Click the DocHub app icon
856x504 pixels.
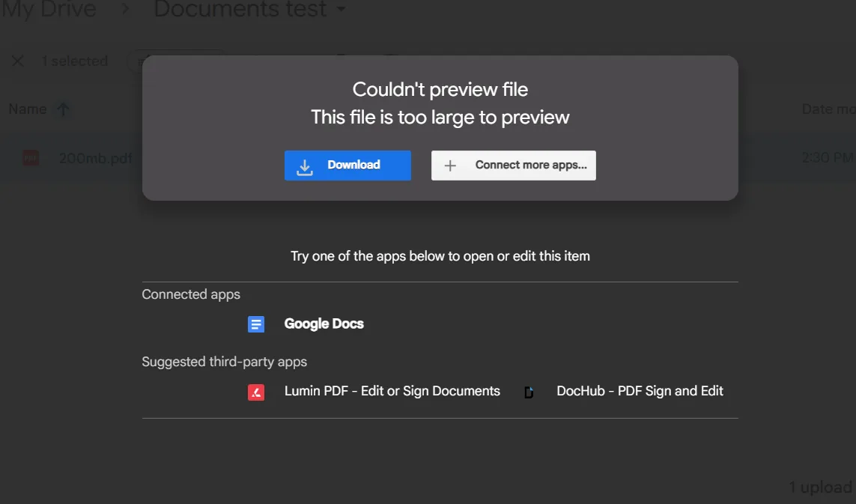tap(529, 392)
